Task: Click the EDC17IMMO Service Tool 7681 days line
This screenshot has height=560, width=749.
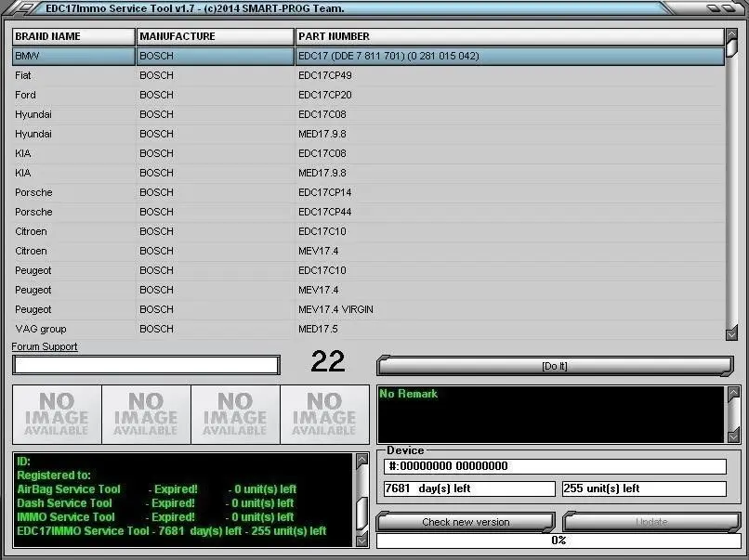Action: tap(172, 531)
